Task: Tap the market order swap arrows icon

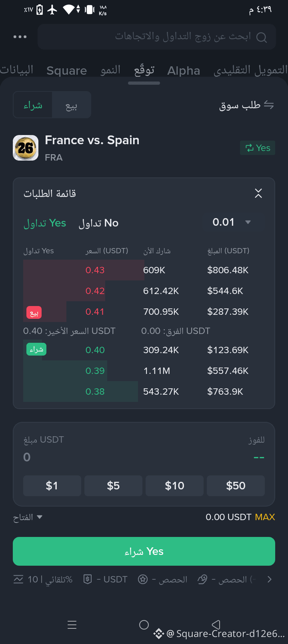Action: tap(269, 105)
